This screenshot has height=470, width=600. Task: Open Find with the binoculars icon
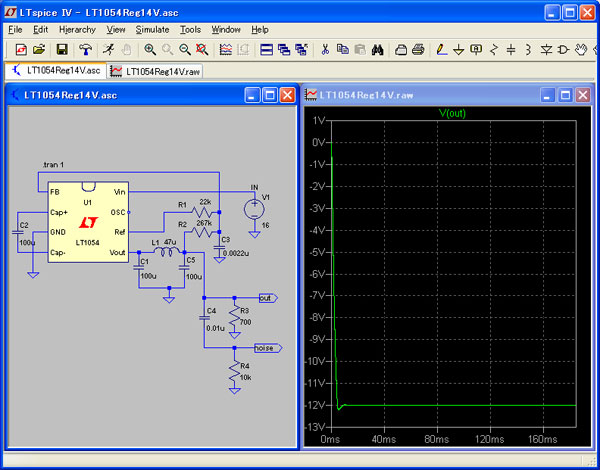point(378,49)
